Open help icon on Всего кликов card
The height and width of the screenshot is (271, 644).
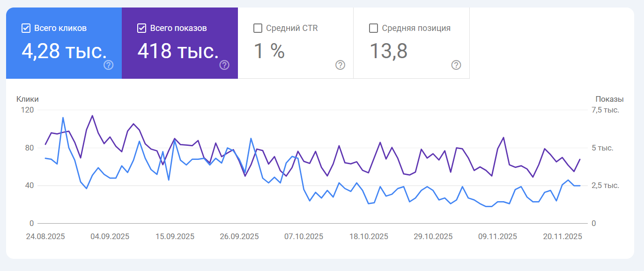click(109, 65)
